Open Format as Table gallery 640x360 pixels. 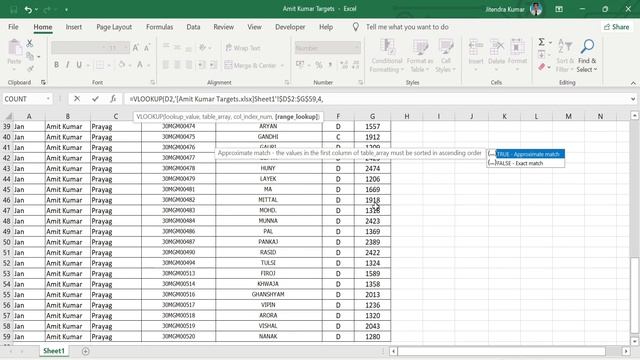(420, 56)
